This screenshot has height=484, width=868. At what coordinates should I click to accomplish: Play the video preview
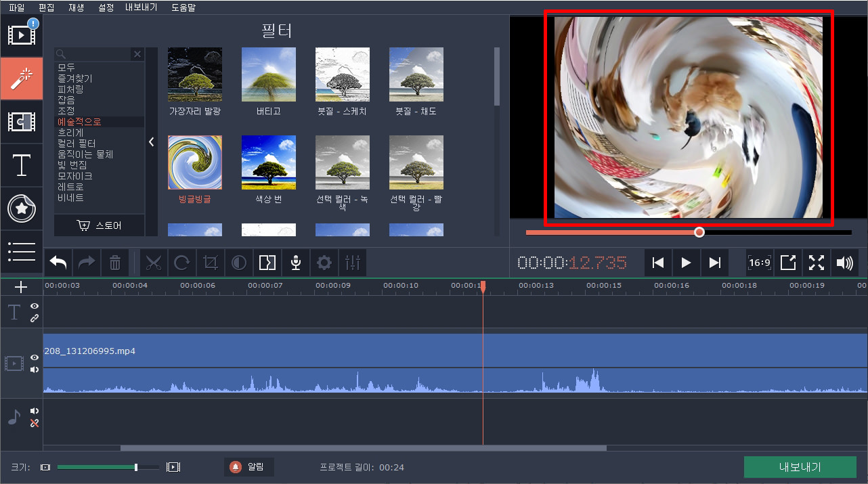point(686,263)
